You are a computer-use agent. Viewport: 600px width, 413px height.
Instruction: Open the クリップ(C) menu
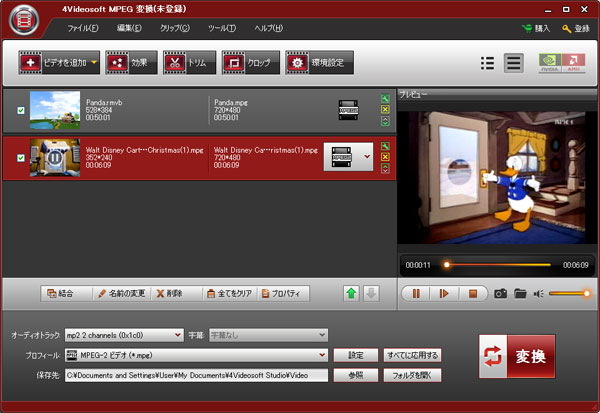pyautogui.click(x=174, y=28)
